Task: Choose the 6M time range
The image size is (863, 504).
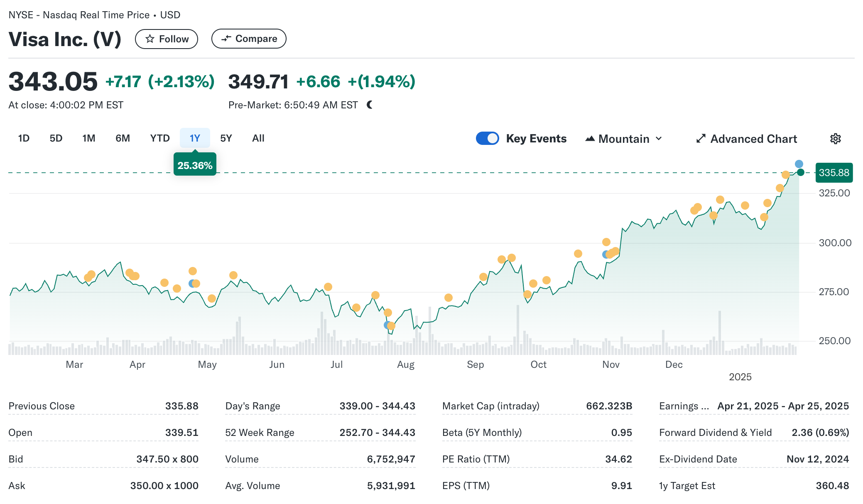Action: pyautogui.click(x=123, y=138)
